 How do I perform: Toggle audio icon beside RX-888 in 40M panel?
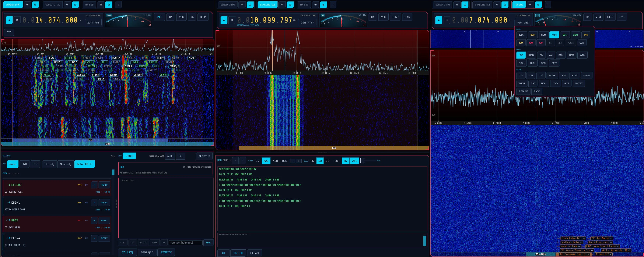tap(530, 5)
